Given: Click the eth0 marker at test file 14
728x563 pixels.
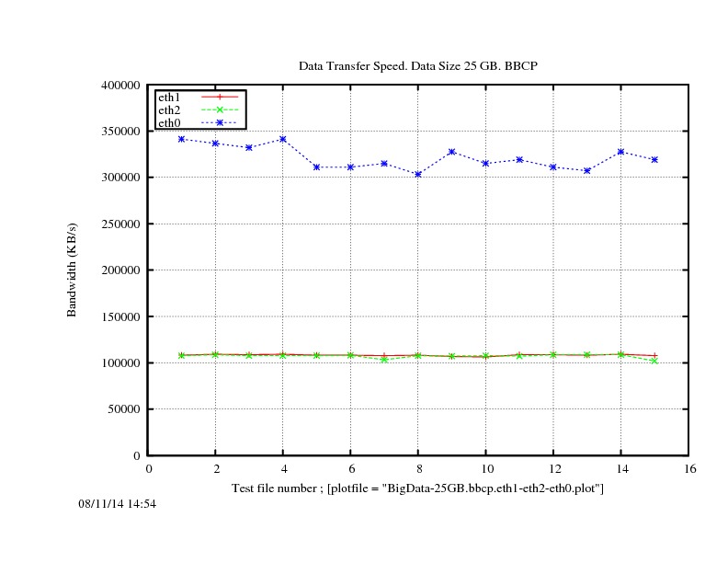Looking at the screenshot, I should 621,151.
